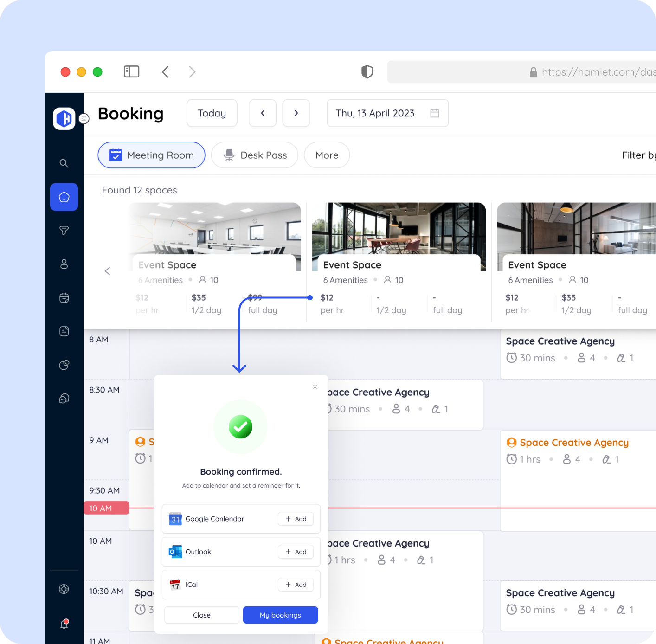Open the 8 AM Space Creative Agency booking
This screenshot has width=656, height=644.
578,354
